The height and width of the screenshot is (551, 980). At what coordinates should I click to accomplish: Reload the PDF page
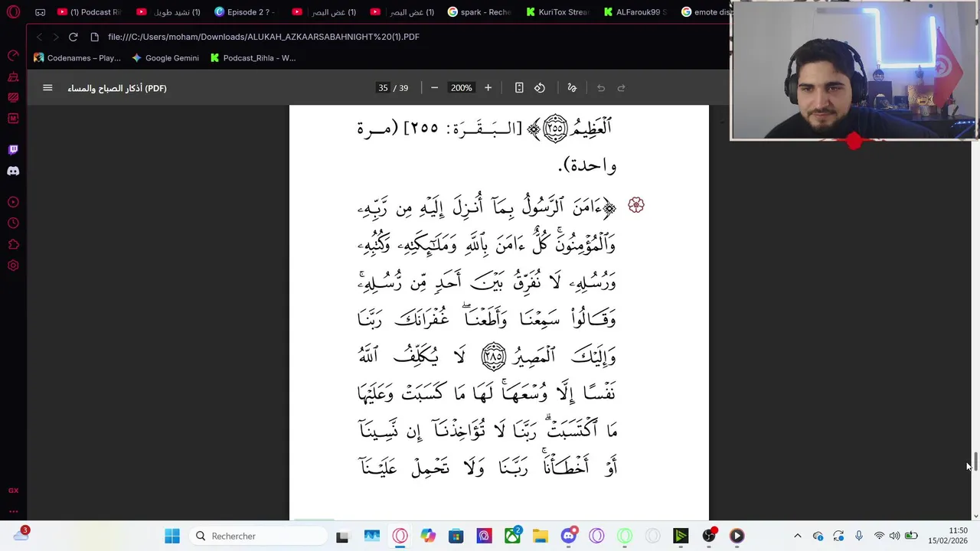pyautogui.click(x=73, y=37)
